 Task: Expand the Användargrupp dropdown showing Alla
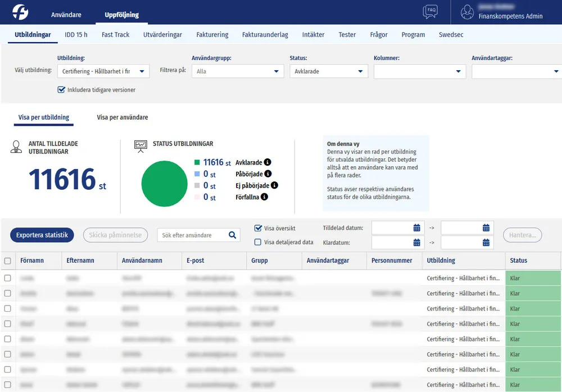point(238,71)
